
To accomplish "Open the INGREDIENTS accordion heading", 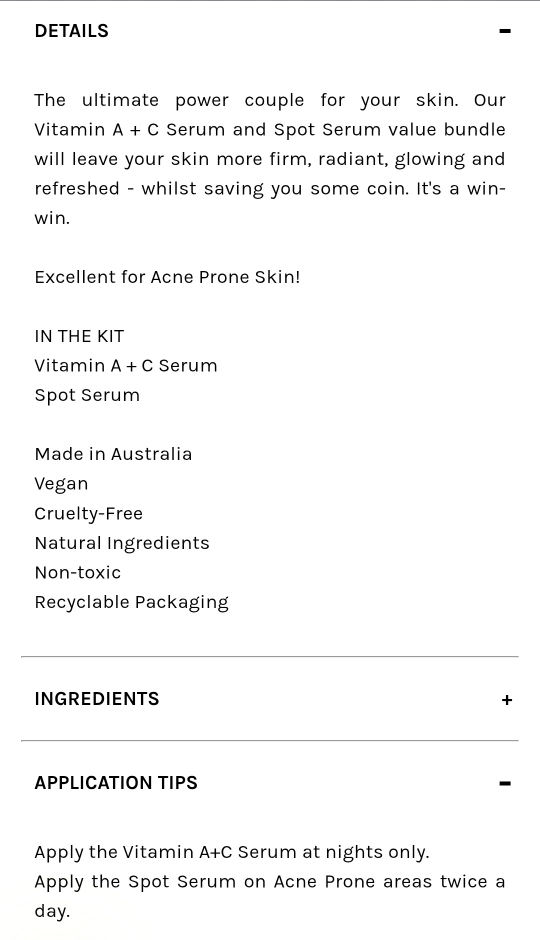I will pyautogui.click(x=97, y=699).
